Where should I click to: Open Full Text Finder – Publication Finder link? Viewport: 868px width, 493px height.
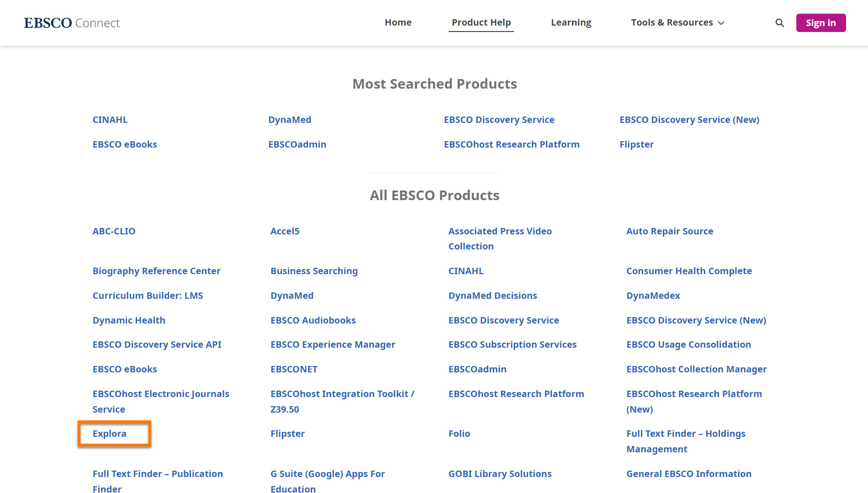(x=158, y=481)
